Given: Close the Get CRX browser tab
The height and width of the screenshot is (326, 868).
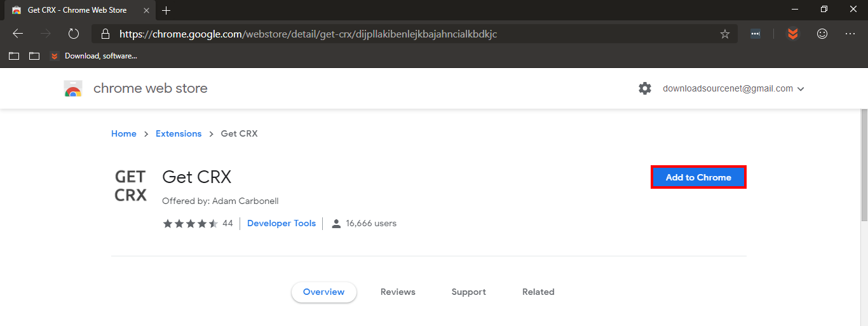Looking at the screenshot, I should click(x=147, y=10).
